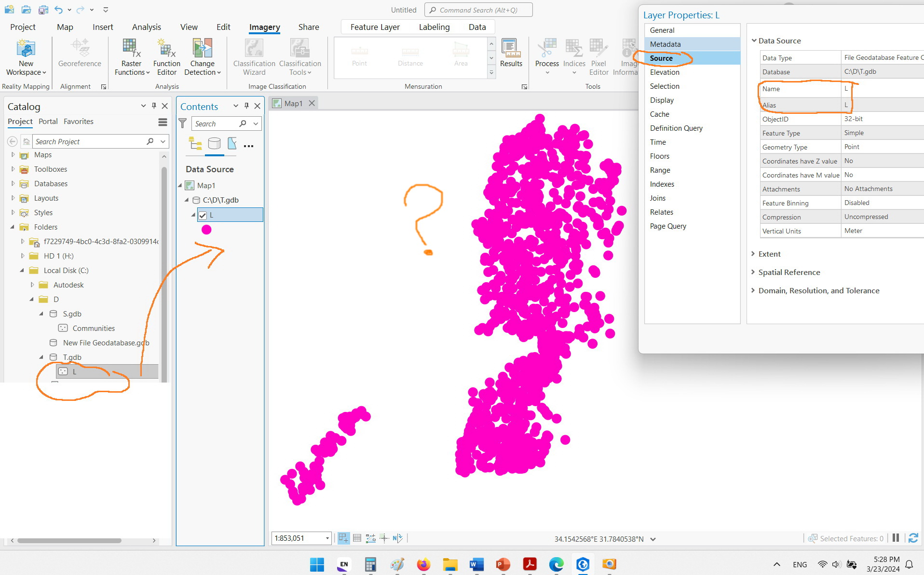Viewport: 924px width, 575px height.
Task: Switch to the Labeling tab
Action: tap(434, 27)
